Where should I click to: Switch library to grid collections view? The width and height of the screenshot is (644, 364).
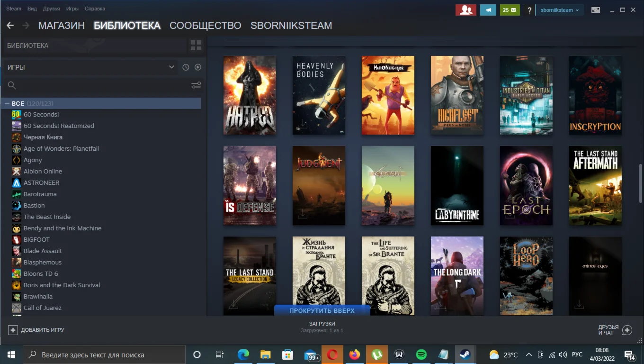[x=196, y=45]
